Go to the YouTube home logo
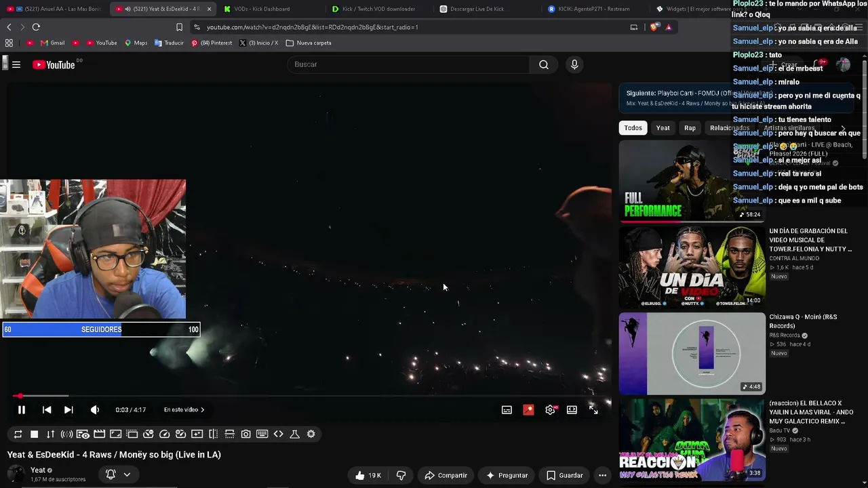This screenshot has width=868, height=488. click(54, 65)
